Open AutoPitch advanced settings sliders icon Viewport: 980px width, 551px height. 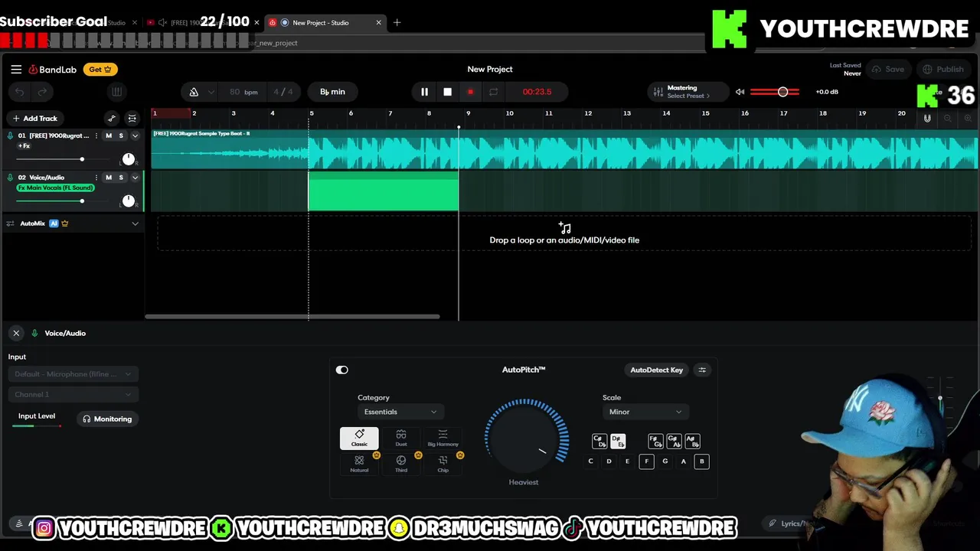click(x=702, y=370)
